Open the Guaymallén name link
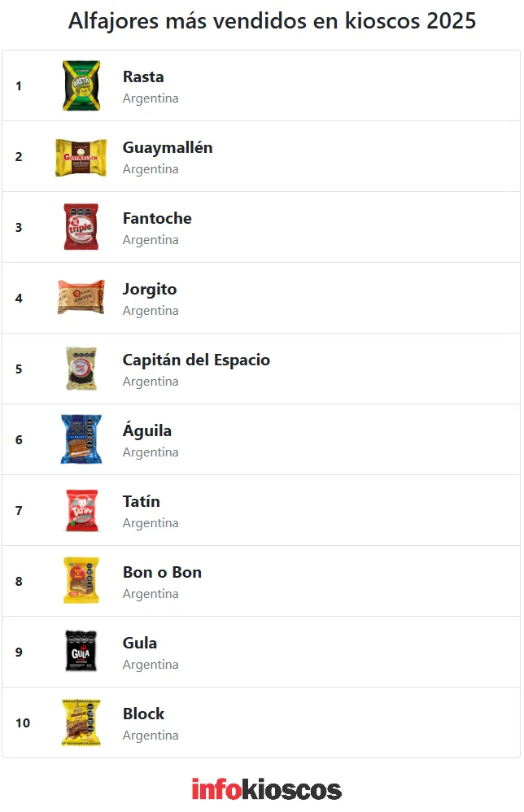The height and width of the screenshot is (812, 524). pyautogui.click(x=168, y=148)
